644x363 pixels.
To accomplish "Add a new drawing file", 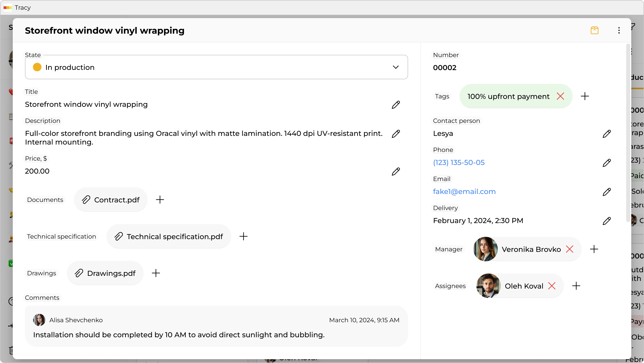I will coord(156,273).
